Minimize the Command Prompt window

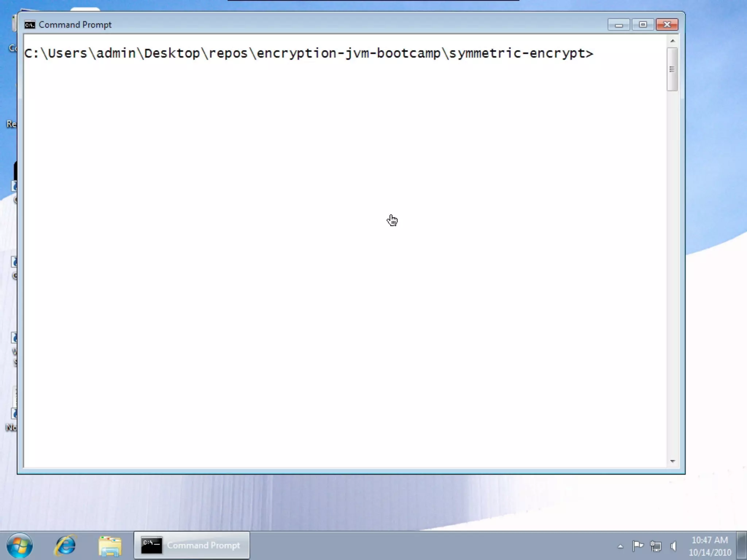(x=619, y=25)
